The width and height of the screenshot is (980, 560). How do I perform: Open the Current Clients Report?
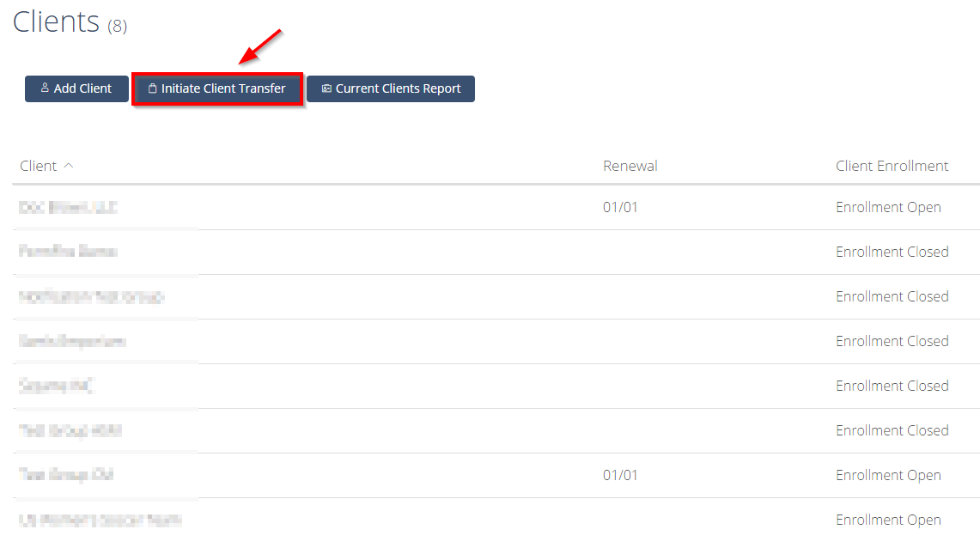click(391, 88)
